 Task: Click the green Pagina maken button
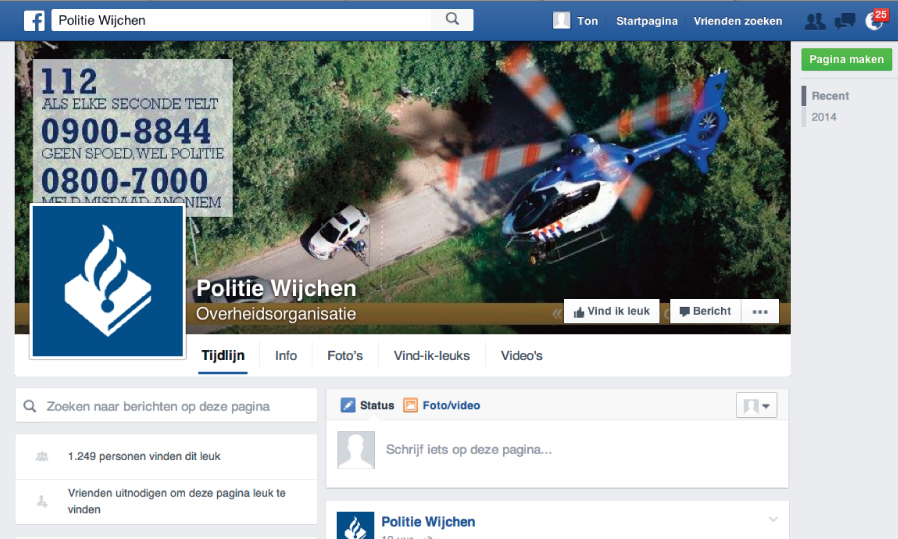[x=846, y=59]
